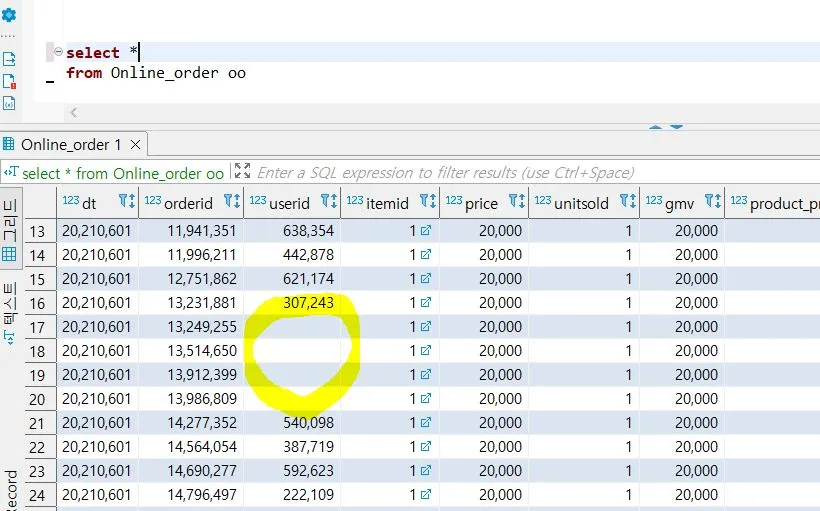The height and width of the screenshot is (511, 820).
Task: Open itemid reference link icon in row 20
Action: click(426, 399)
